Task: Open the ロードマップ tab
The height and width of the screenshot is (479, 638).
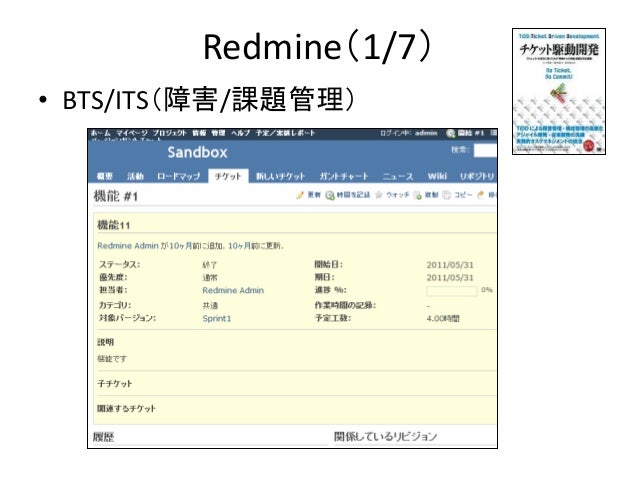Action: tap(178, 176)
